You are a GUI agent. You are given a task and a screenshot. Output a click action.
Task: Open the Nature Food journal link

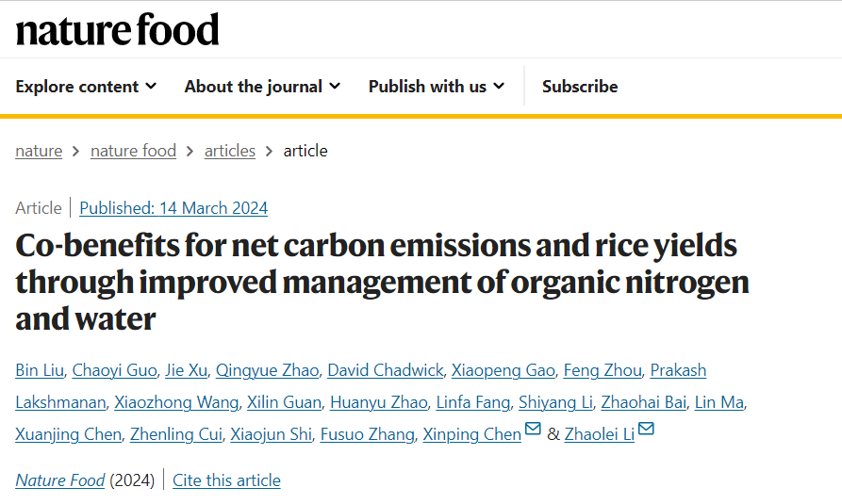[60, 480]
